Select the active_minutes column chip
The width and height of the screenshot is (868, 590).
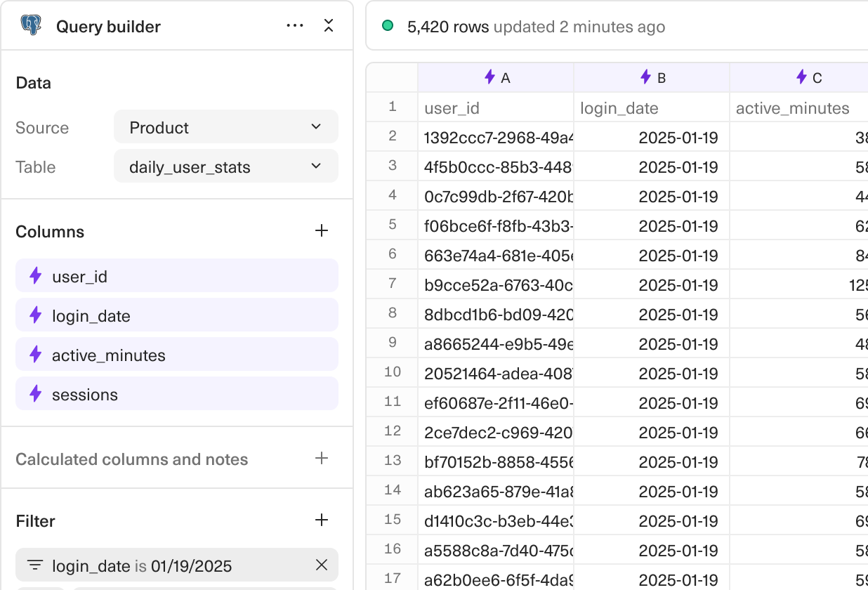click(177, 355)
